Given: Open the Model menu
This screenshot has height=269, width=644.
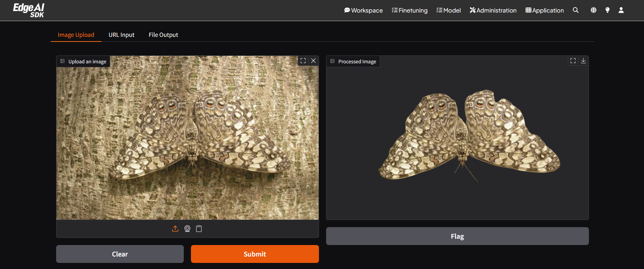Looking at the screenshot, I should pos(448,10).
